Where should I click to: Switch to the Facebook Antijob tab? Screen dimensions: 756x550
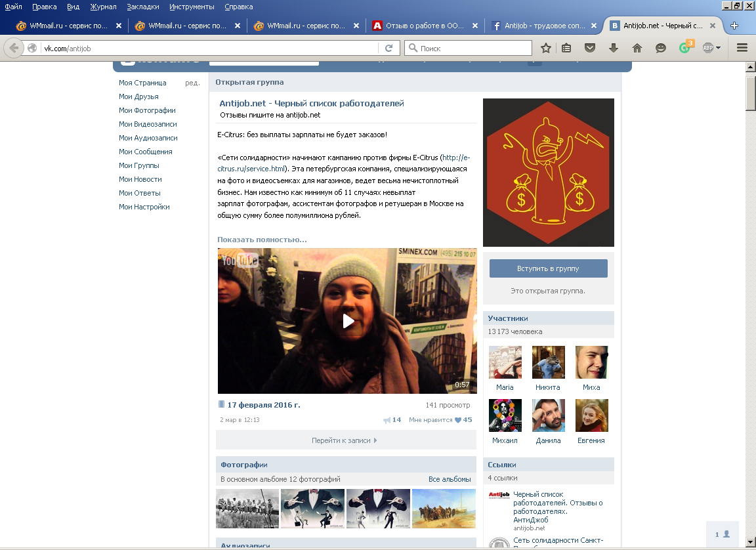(539, 26)
